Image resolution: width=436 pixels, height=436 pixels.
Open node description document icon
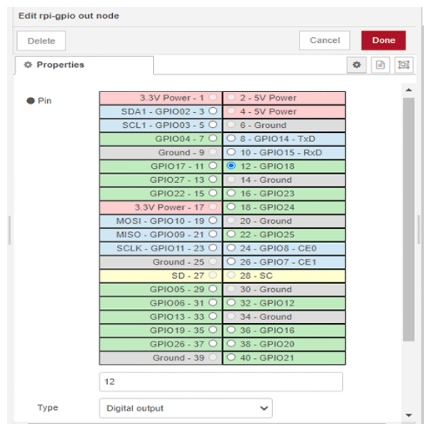(380, 65)
